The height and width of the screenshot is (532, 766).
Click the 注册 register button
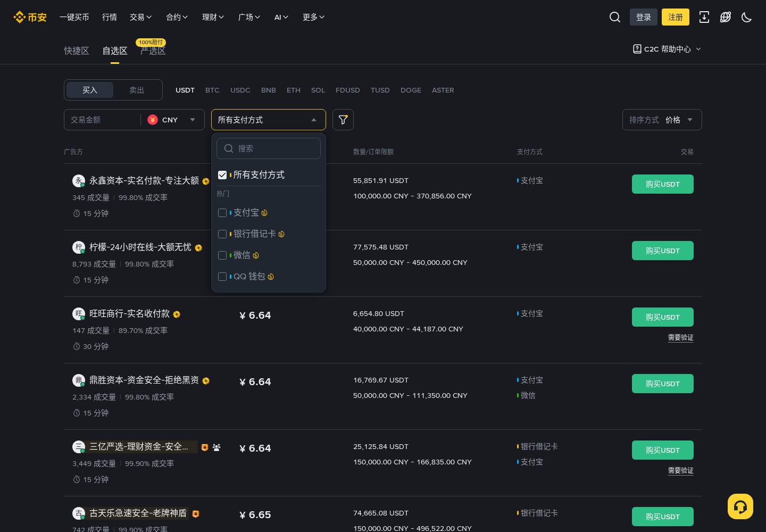pos(676,17)
